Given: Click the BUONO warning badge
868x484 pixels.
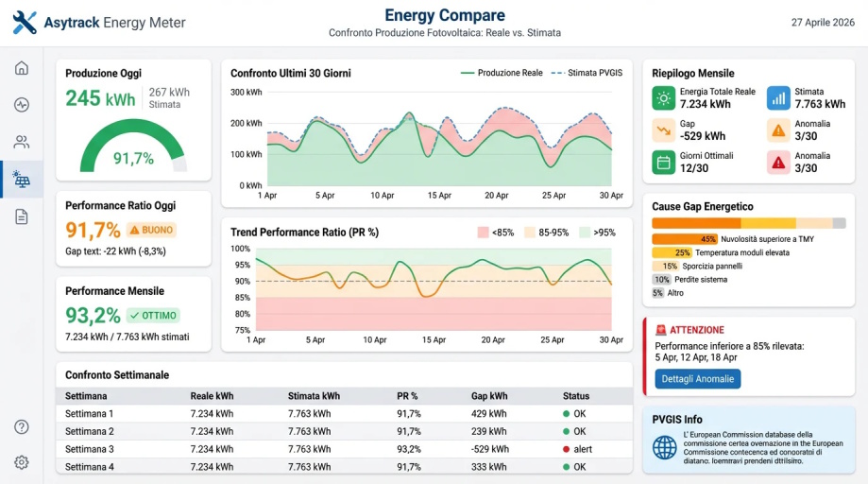Looking at the screenshot, I should point(151,230).
